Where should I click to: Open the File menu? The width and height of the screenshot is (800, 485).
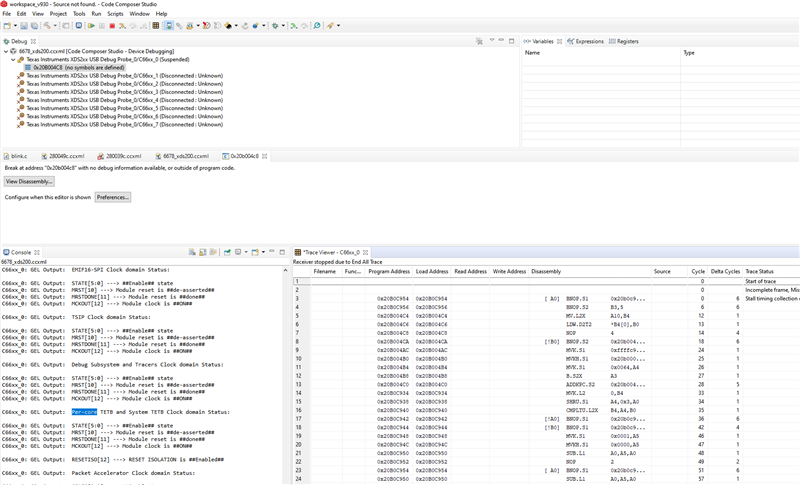7,14
